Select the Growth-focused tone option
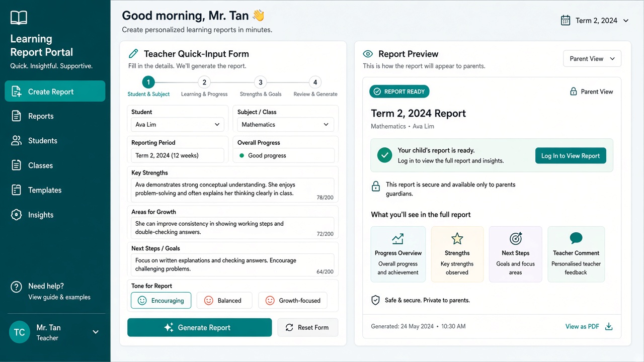The height and width of the screenshot is (362, 644). point(293,301)
